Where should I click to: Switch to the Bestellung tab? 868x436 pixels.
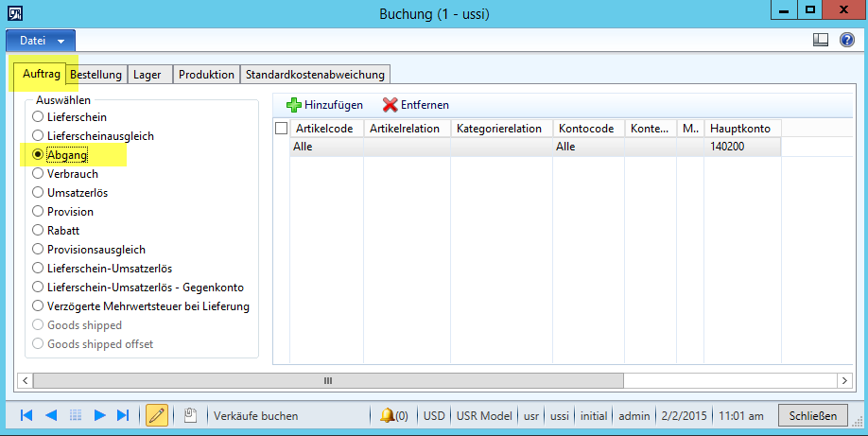tap(95, 75)
